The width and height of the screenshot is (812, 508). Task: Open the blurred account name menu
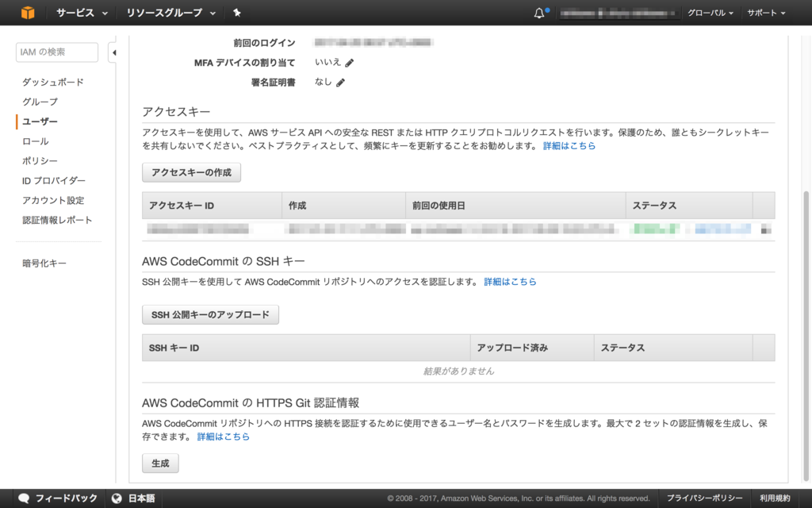(x=619, y=13)
